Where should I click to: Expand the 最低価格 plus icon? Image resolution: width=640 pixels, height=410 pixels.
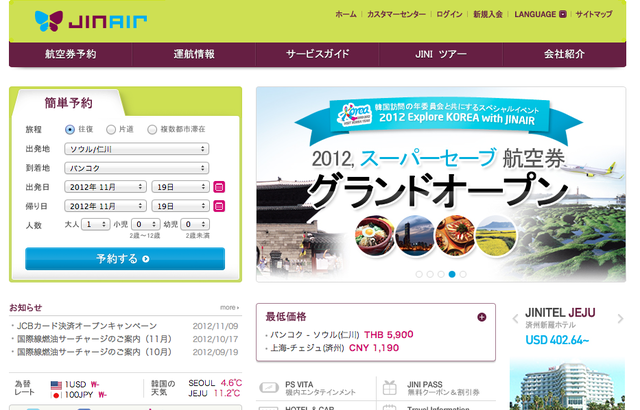tap(482, 317)
